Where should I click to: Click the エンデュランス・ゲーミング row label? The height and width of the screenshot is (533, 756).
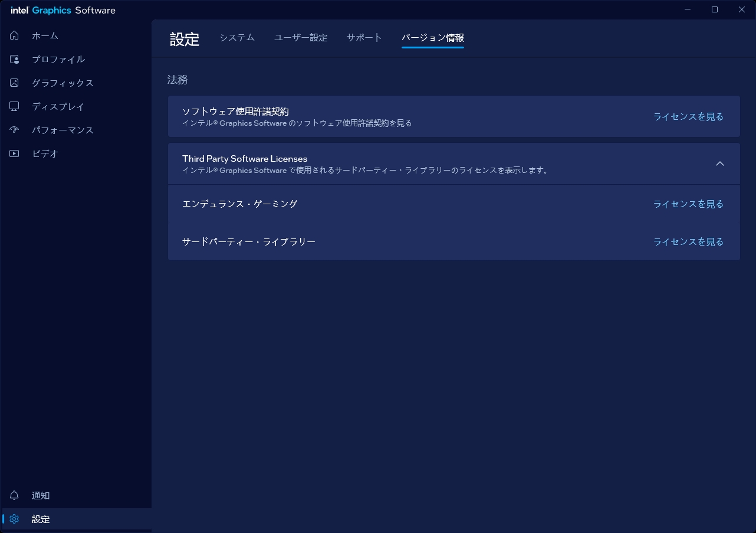coord(240,204)
